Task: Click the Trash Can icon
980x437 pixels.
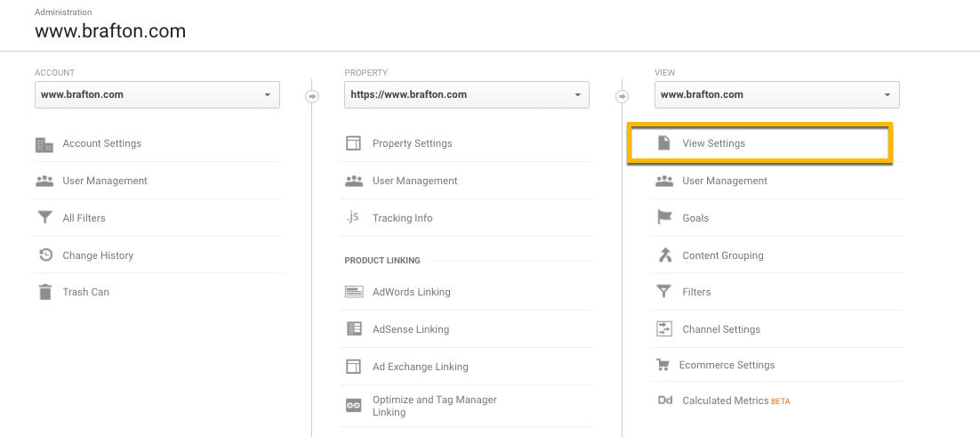Action: pyautogui.click(x=44, y=292)
